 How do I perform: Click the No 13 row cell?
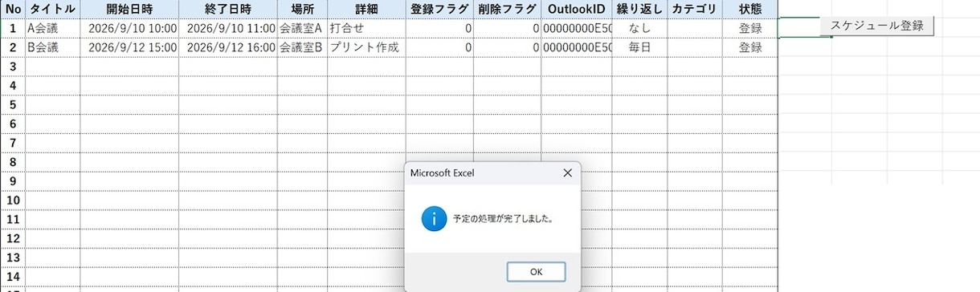click(13, 258)
